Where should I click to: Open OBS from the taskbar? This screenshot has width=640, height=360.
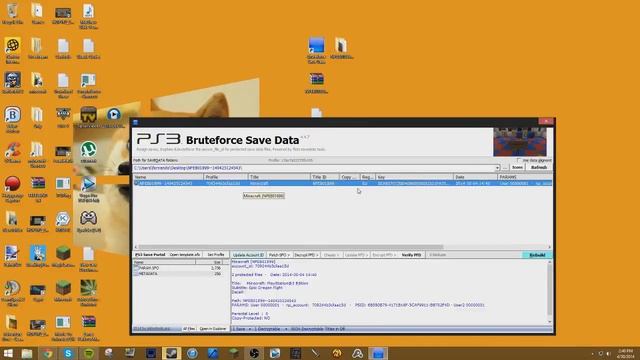[x=254, y=353]
